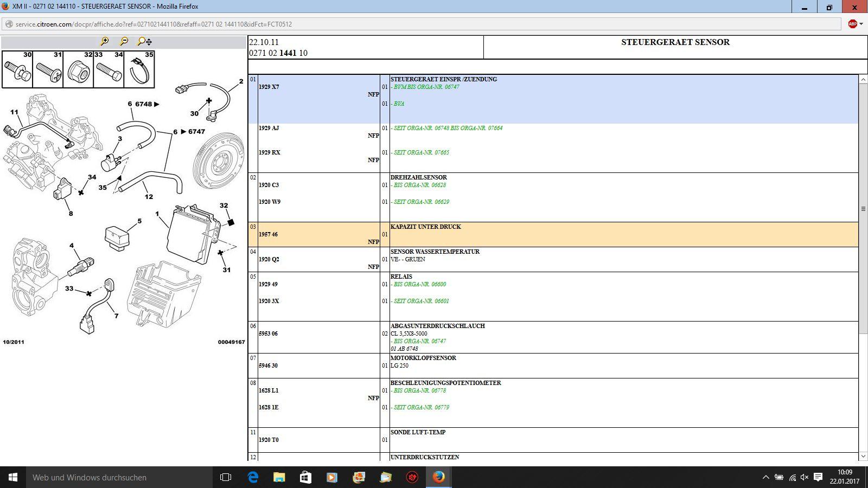
Task: Zoom out of the parts diagram
Action: (x=124, y=41)
